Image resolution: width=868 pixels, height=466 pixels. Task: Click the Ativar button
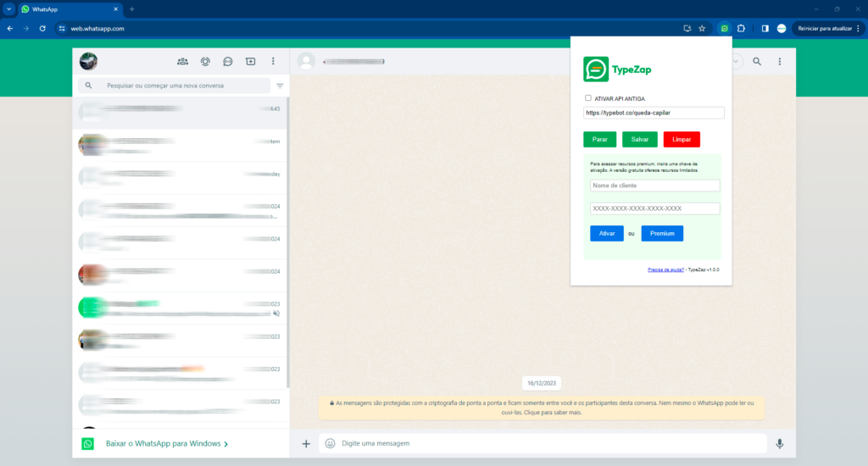(607, 234)
